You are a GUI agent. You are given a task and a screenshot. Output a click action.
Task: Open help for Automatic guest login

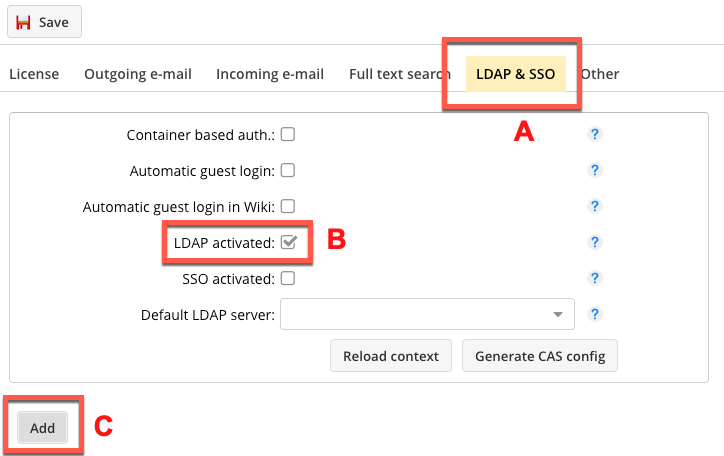point(594,170)
